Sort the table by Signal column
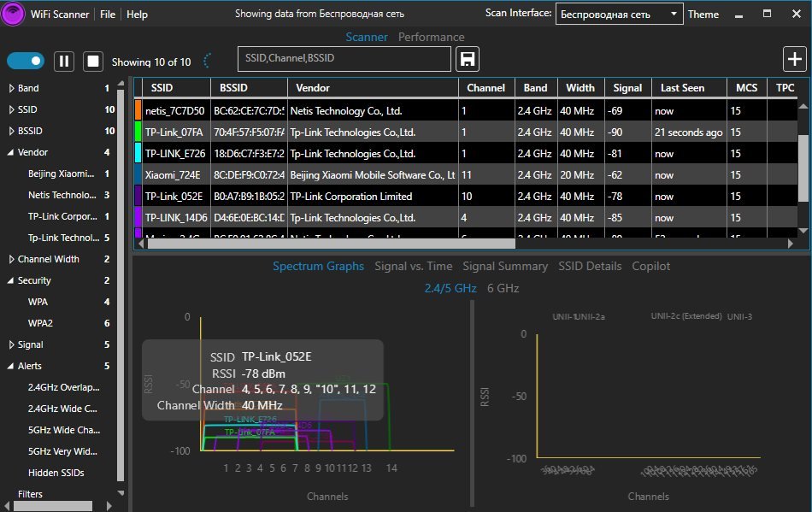This screenshot has width=812, height=512. click(x=627, y=87)
